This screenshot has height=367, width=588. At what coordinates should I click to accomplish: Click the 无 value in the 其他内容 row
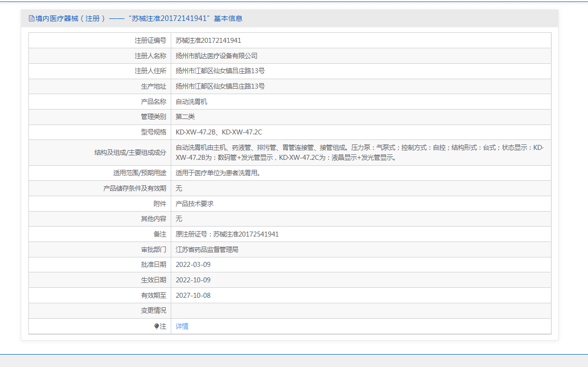(x=179, y=219)
